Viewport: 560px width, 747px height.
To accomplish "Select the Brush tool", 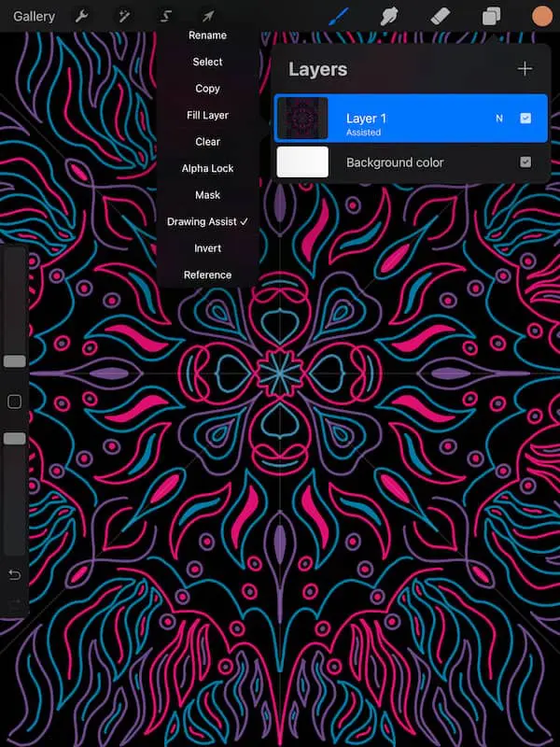I will click(339, 17).
